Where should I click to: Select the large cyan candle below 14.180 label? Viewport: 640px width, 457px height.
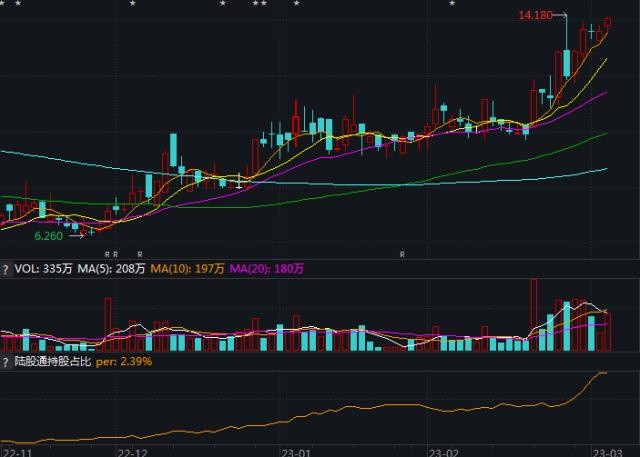pyautogui.click(x=567, y=63)
